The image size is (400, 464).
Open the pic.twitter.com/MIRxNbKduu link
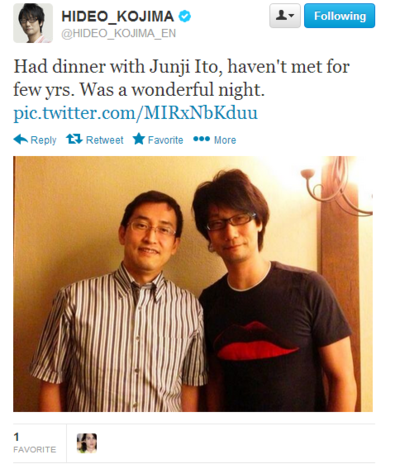pyautogui.click(x=135, y=113)
